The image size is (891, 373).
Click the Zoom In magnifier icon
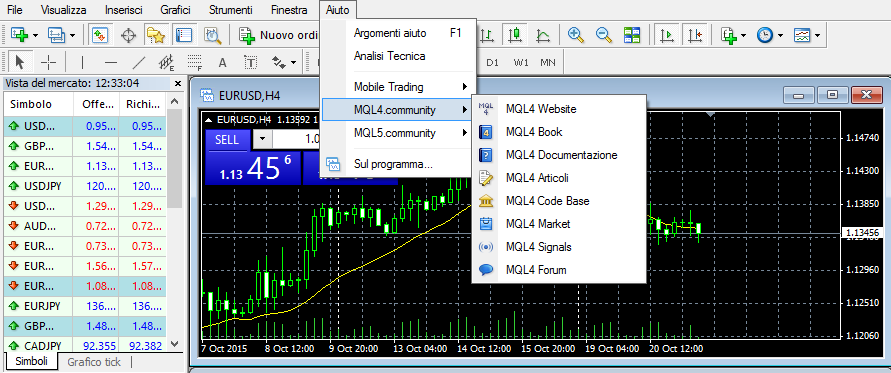[576, 35]
